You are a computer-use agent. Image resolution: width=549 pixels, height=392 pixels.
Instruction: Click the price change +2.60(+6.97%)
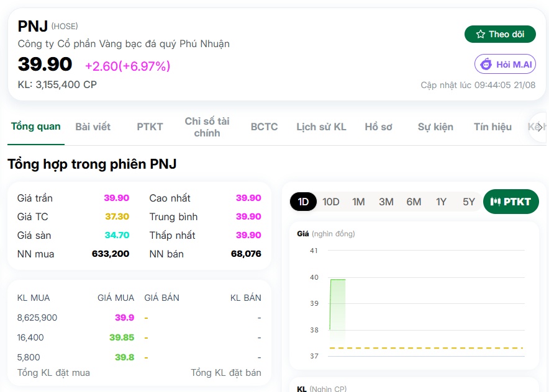point(127,66)
